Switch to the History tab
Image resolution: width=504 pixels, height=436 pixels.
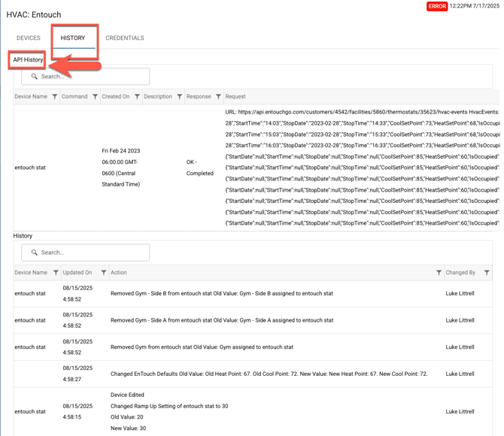(x=73, y=38)
